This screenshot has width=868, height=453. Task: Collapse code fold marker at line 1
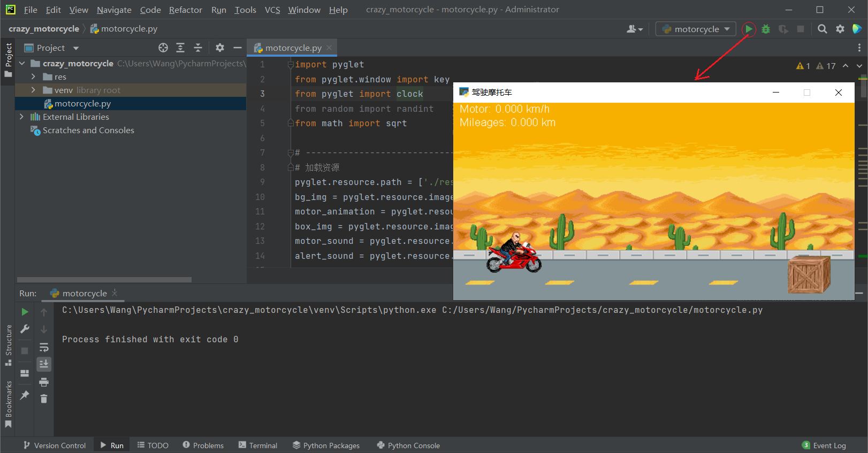(x=291, y=64)
